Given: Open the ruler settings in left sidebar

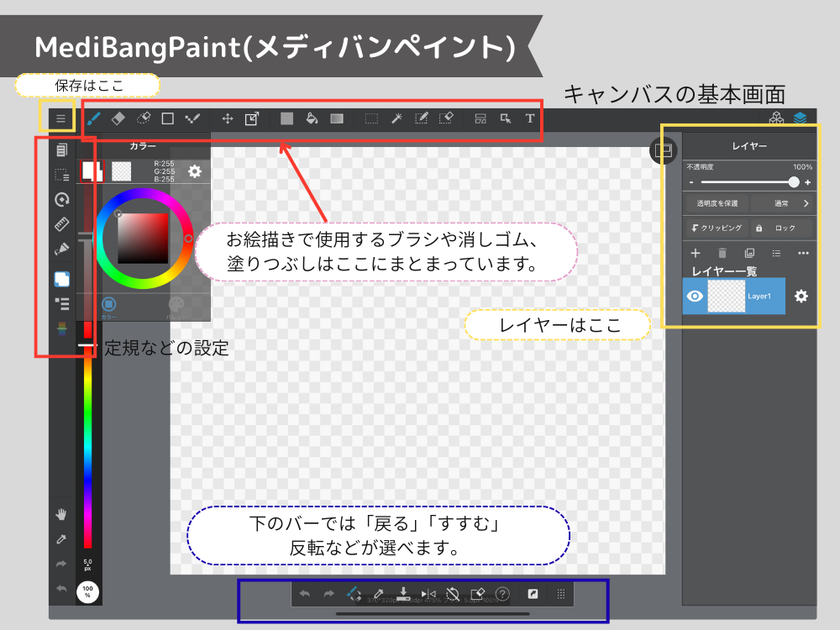Looking at the screenshot, I should pos(61,224).
